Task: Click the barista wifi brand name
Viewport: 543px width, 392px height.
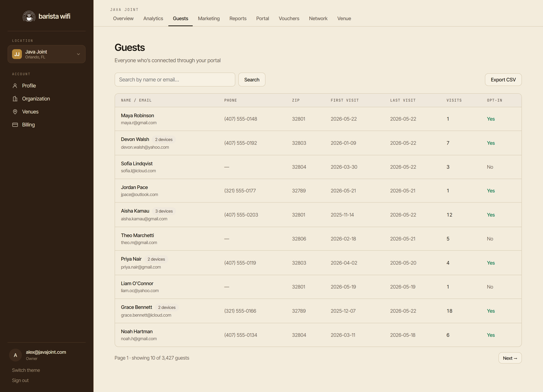Action: (54, 16)
